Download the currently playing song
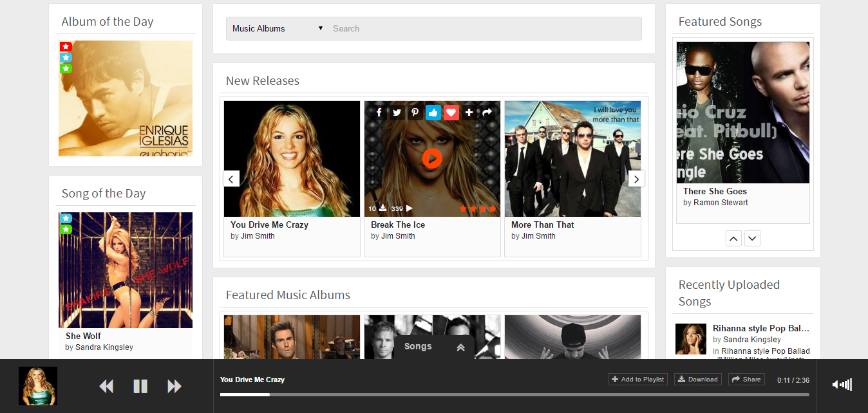 tap(697, 380)
